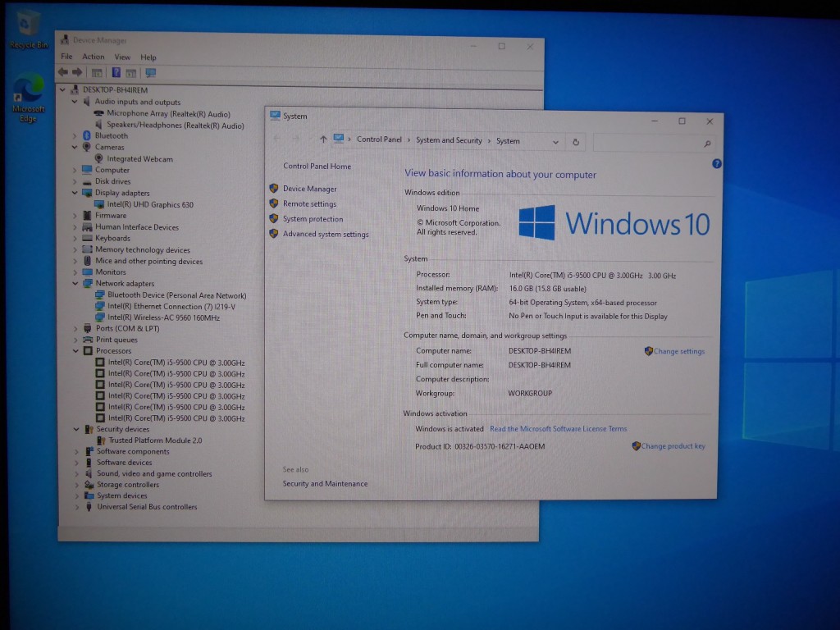Click the Help icon in Device Manager toolbar

coord(116,72)
